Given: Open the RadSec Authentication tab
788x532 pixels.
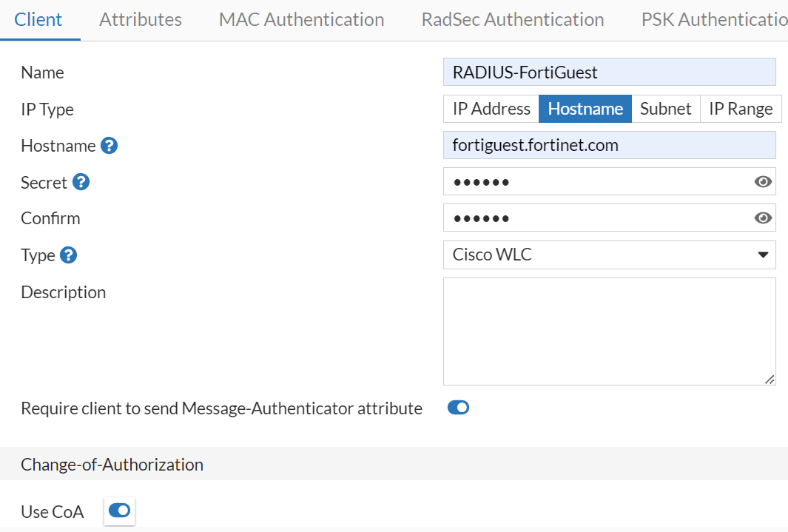Looking at the screenshot, I should (x=512, y=19).
